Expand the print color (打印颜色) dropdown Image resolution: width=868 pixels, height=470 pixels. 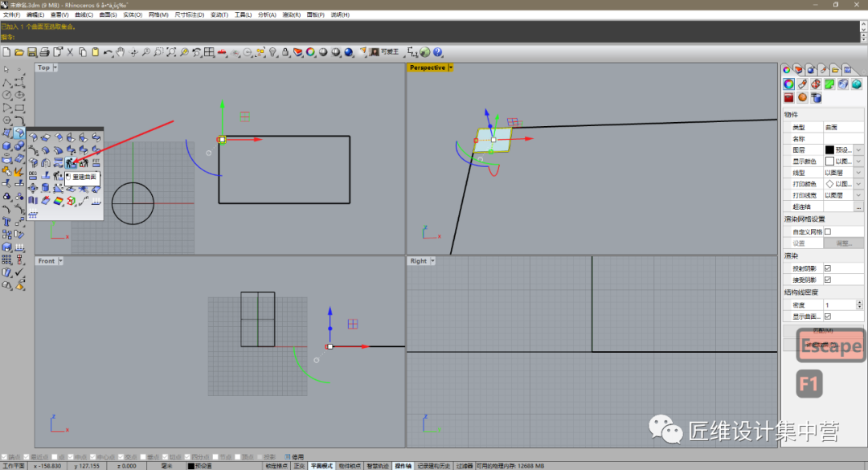click(858, 184)
